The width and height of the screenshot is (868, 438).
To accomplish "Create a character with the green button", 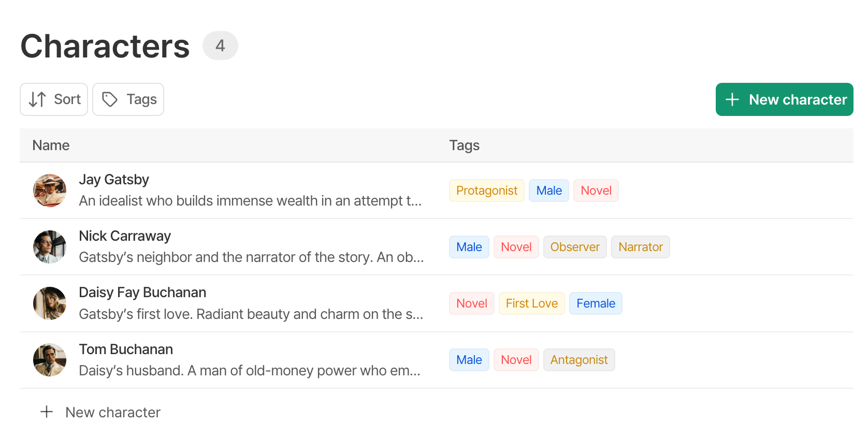I will 784,99.
